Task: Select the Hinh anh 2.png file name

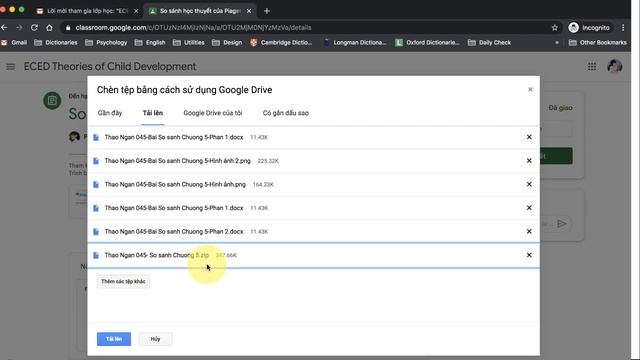Action: pos(178,161)
